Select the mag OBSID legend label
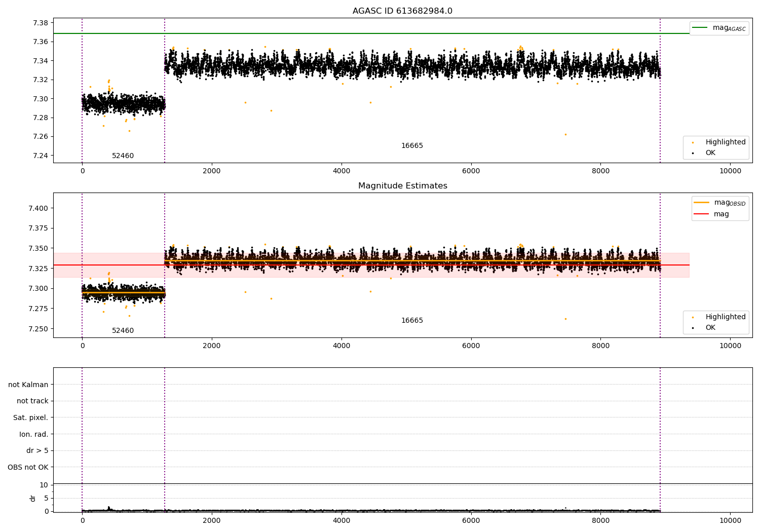The image size is (760, 532). 730,203
